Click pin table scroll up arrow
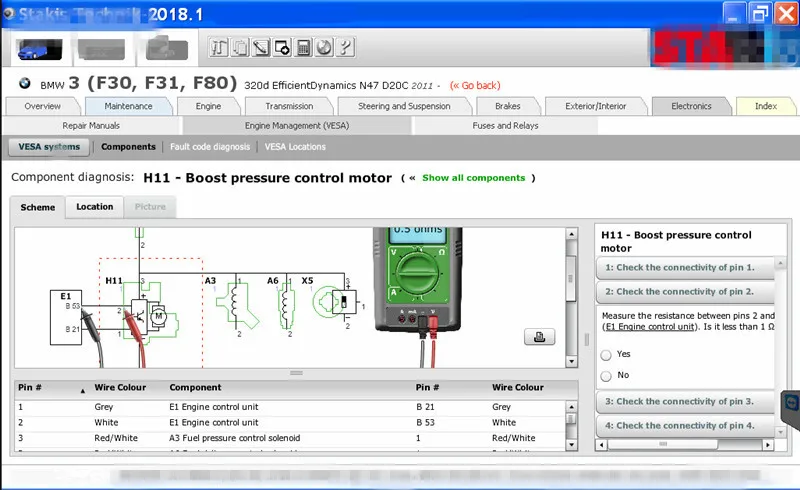The height and width of the screenshot is (490, 800). pyautogui.click(x=571, y=408)
